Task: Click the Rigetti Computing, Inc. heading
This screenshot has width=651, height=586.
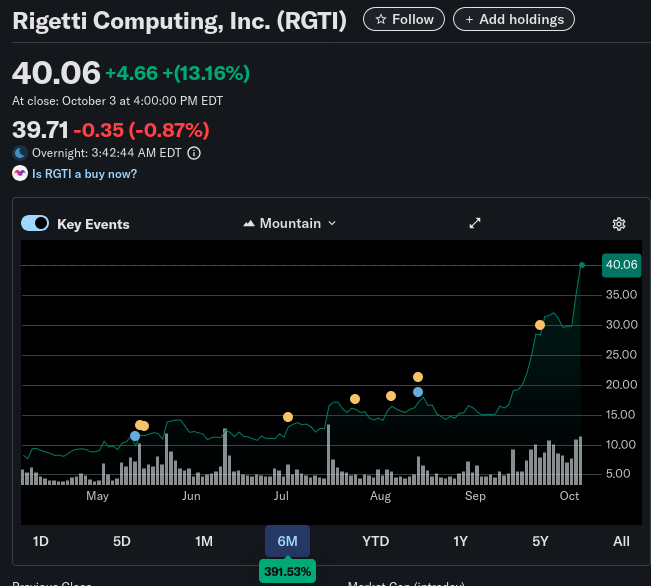Action: (179, 21)
